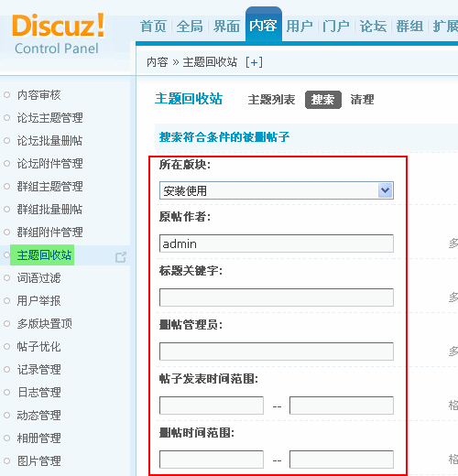Select the 搜索 tab
This screenshot has height=476, width=458.
tap(323, 100)
